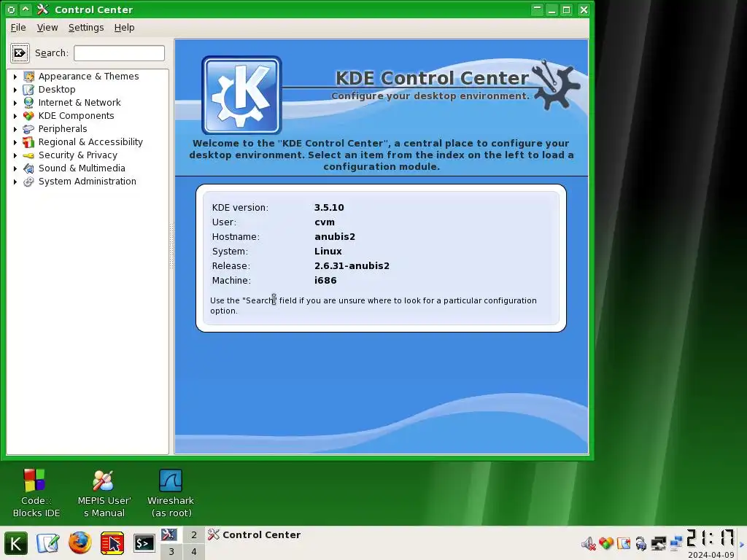The image size is (747, 560).
Task: Click the colored-blocks icon in the system tray
Action: click(606, 543)
